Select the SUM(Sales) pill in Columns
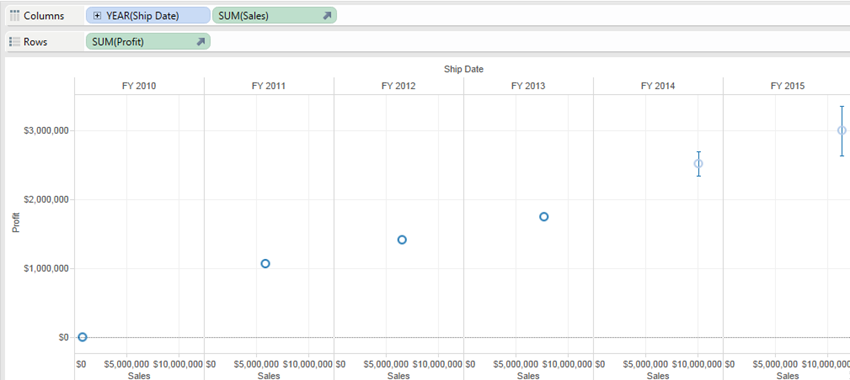Viewport: 850px width, 380px height. (274, 16)
